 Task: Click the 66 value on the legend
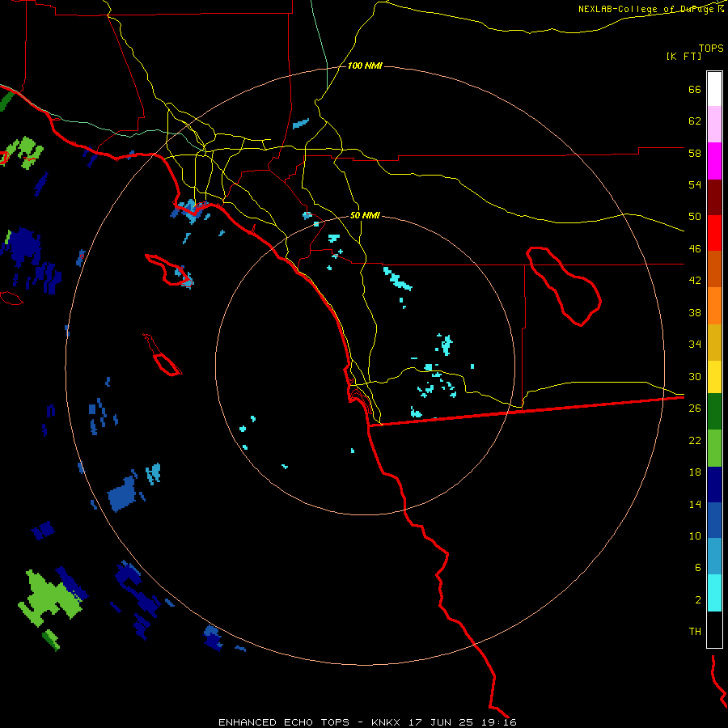(x=695, y=90)
